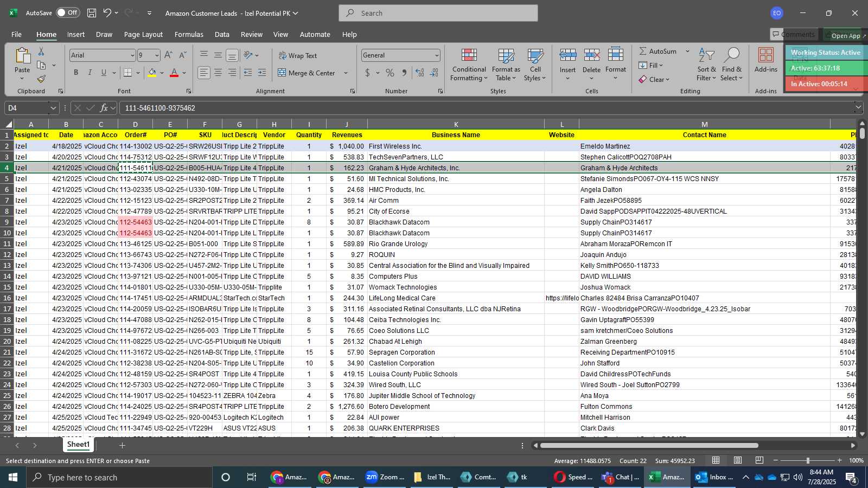This screenshot has width=868, height=488.
Task: Click the Cut scissors icon
Action: tap(41, 52)
